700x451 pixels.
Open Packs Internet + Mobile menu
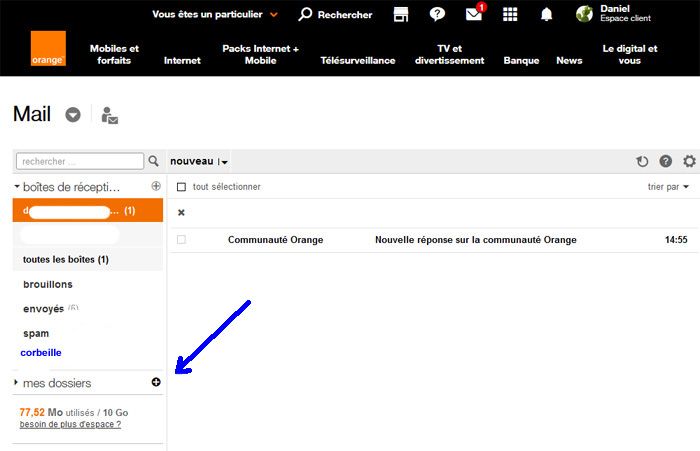coord(261,54)
